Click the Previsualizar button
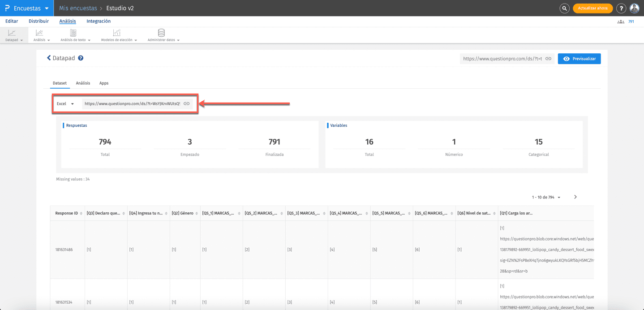The height and width of the screenshot is (310, 644). (x=579, y=59)
